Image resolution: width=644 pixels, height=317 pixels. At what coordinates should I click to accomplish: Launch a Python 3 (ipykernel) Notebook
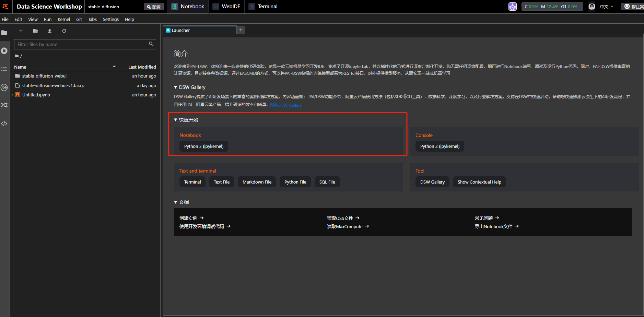tap(204, 146)
